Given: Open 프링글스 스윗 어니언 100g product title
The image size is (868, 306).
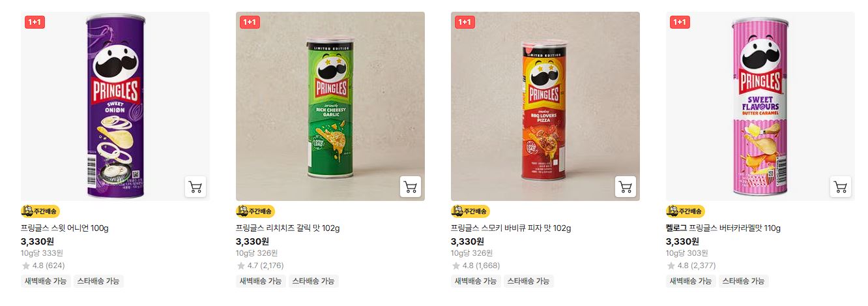Looking at the screenshot, I should tap(65, 228).
